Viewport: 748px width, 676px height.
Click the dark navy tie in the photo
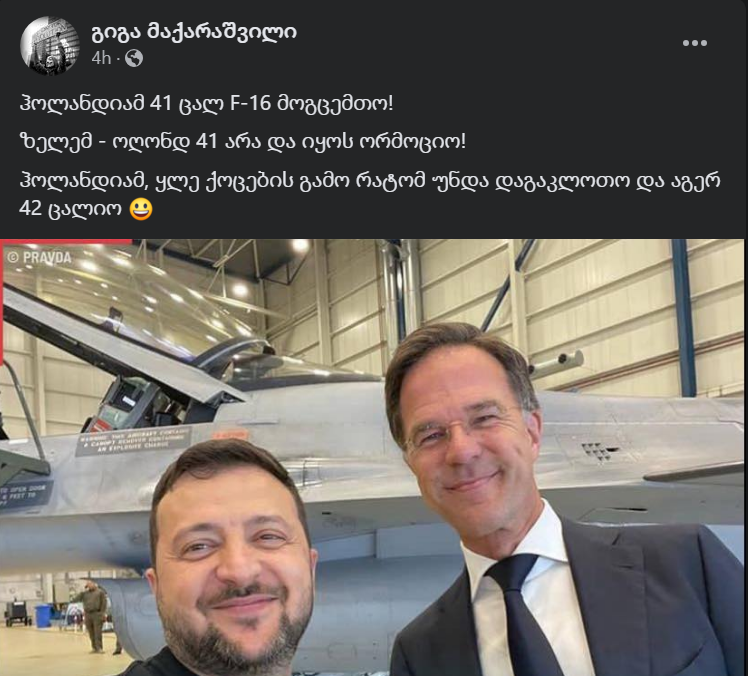(520, 615)
